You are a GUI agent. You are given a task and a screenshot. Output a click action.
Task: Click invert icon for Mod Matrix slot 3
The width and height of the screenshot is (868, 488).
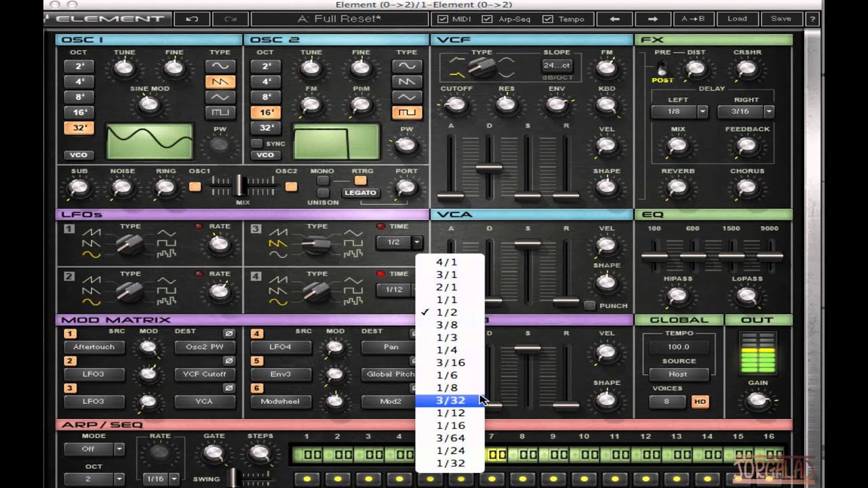pos(229,388)
